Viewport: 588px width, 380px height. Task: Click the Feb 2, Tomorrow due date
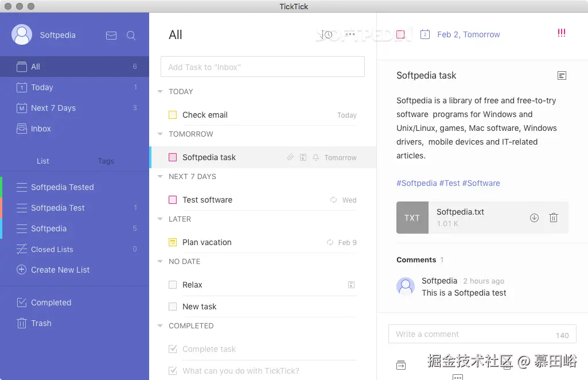[x=468, y=34]
